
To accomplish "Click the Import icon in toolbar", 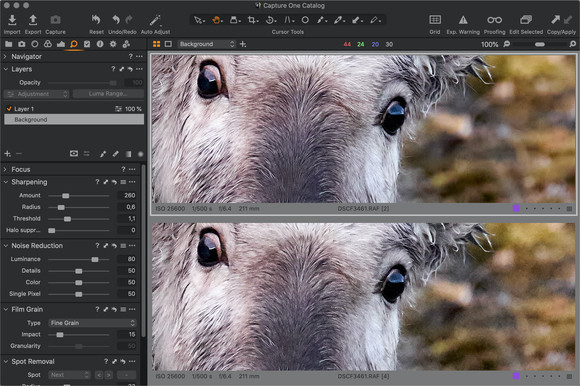I will coord(12,20).
